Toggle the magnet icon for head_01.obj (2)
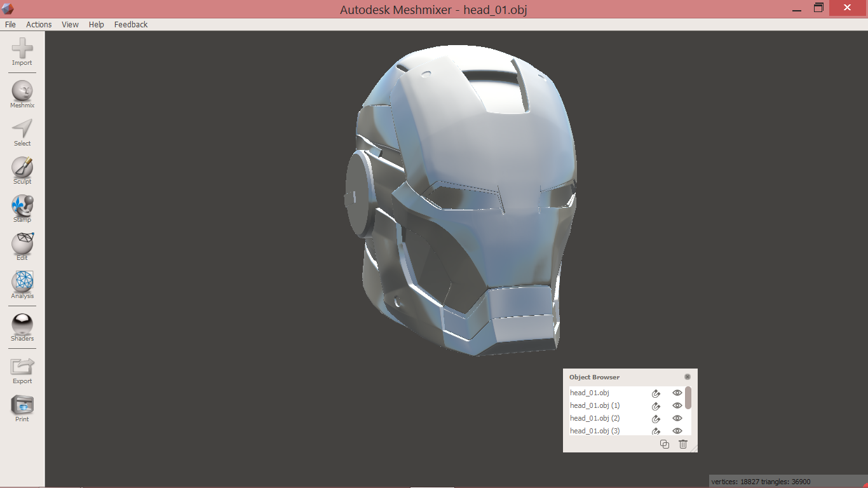This screenshot has width=868, height=488. click(x=656, y=419)
